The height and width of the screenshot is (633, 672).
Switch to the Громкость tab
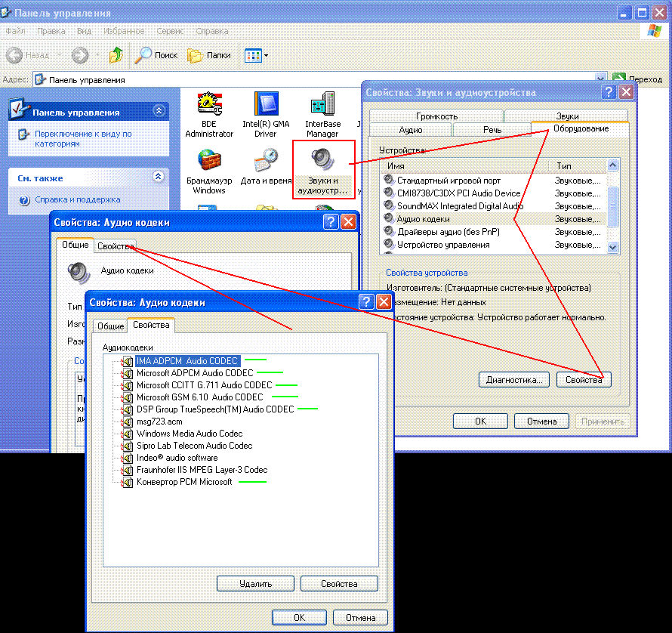[x=436, y=116]
